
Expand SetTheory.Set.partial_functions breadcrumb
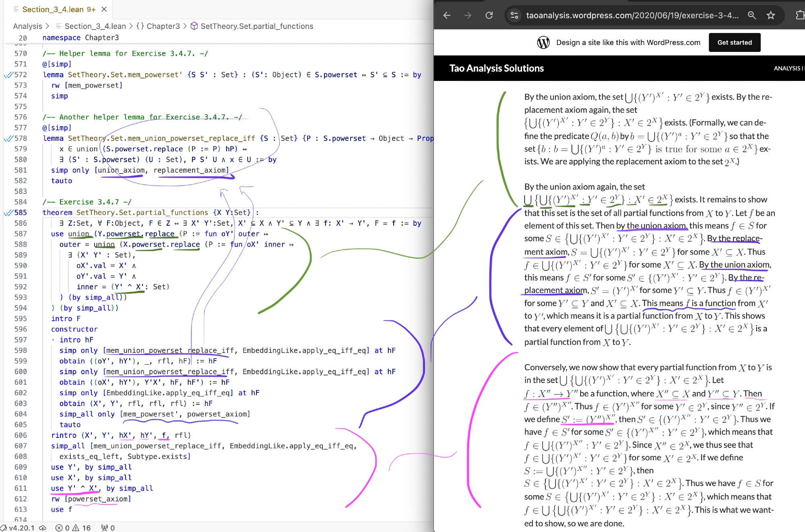coord(256,26)
